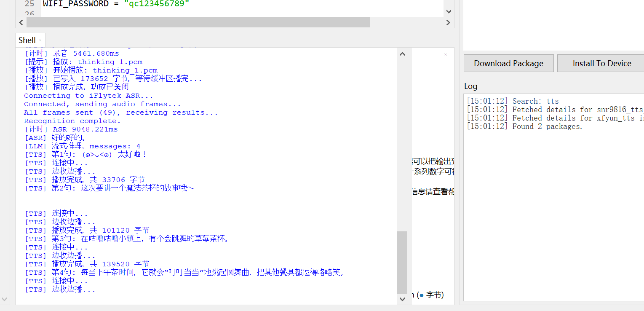Click the blue bullet icon next to 字节

[x=422, y=295]
